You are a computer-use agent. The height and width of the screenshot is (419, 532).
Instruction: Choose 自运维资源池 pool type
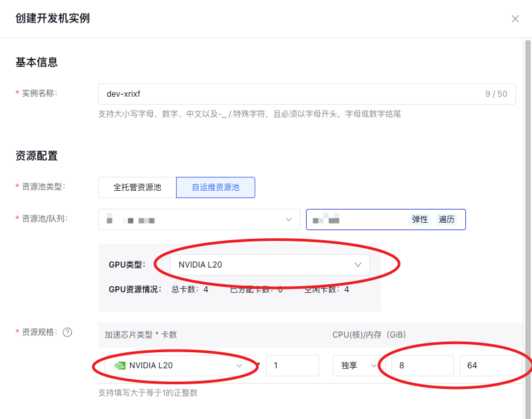(x=215, y=187)
